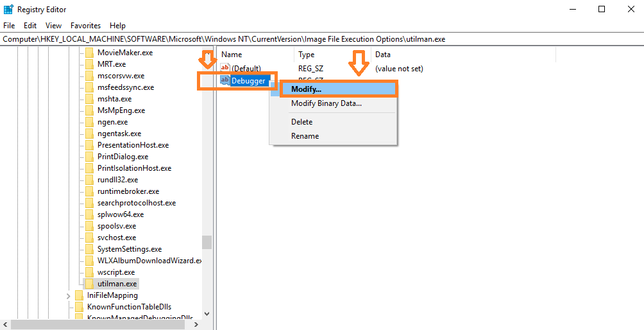Select the Debugger value name
The image size is (644, 330).
pos(248,80)
